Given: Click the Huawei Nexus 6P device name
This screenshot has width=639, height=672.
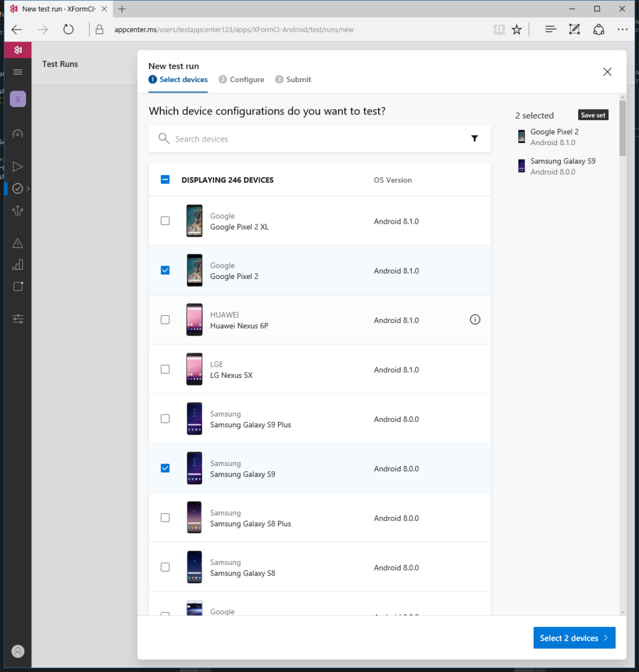Looking at the screenshot, I should 239,325.
